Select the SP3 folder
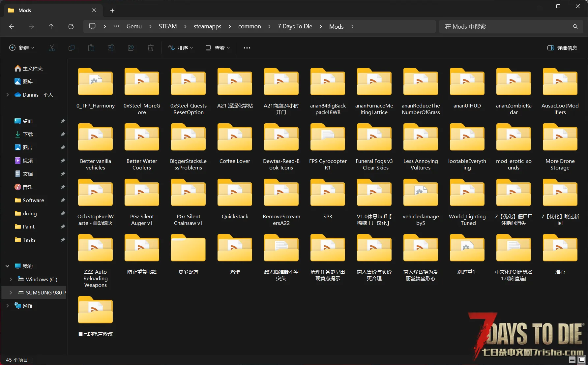 click(x=328, y=199)
